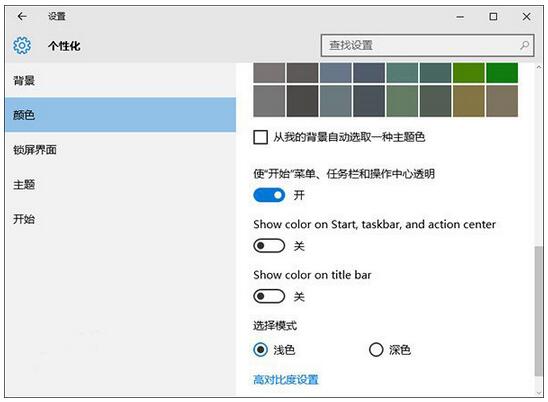Click the vertical scrollbar thumb
The height and width of the screenshot is (402, 548).
tap(539, 311)
